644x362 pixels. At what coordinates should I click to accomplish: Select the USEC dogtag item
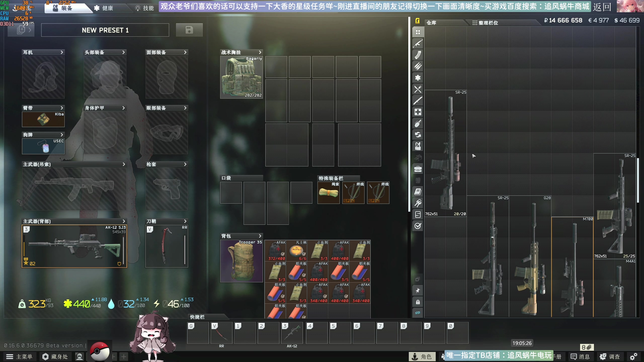point(43,146)
